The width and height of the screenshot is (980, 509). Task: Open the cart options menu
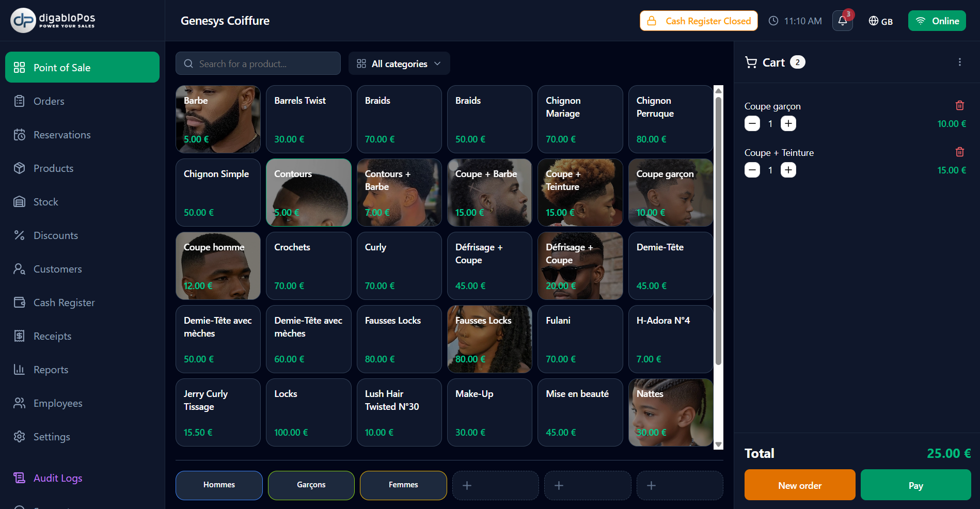point(960,62)
